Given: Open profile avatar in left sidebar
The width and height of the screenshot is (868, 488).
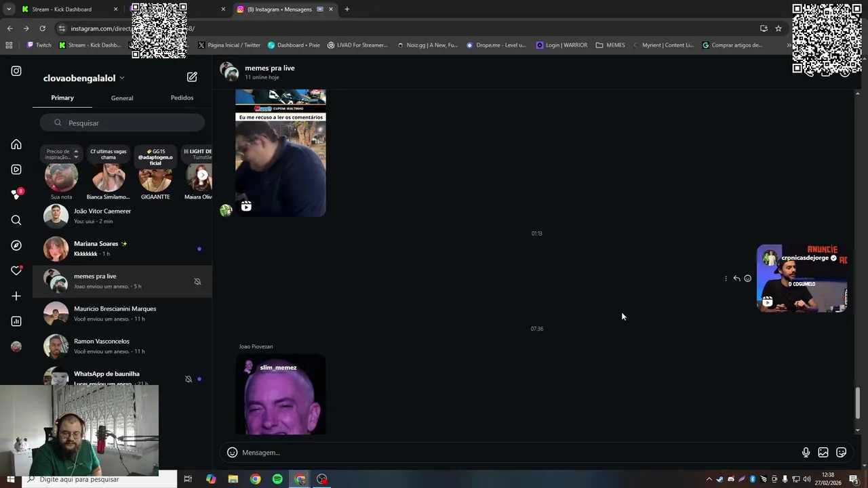Looking at the screenshot, I should (16, 346).
